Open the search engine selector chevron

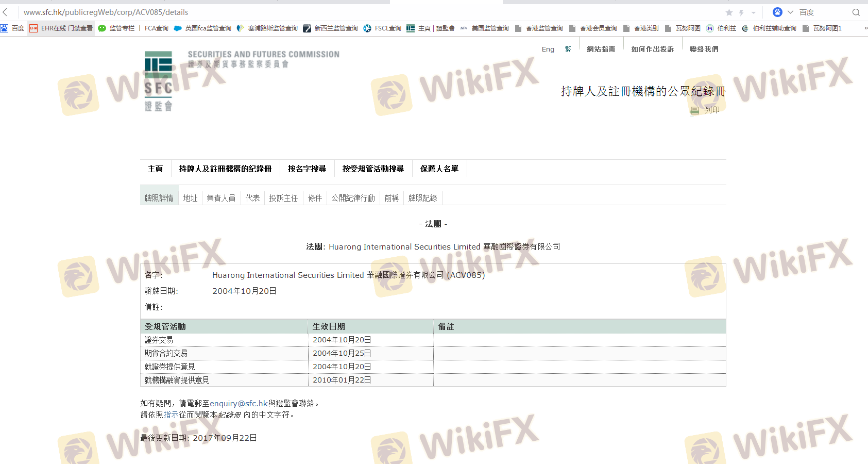pos(790,12)
